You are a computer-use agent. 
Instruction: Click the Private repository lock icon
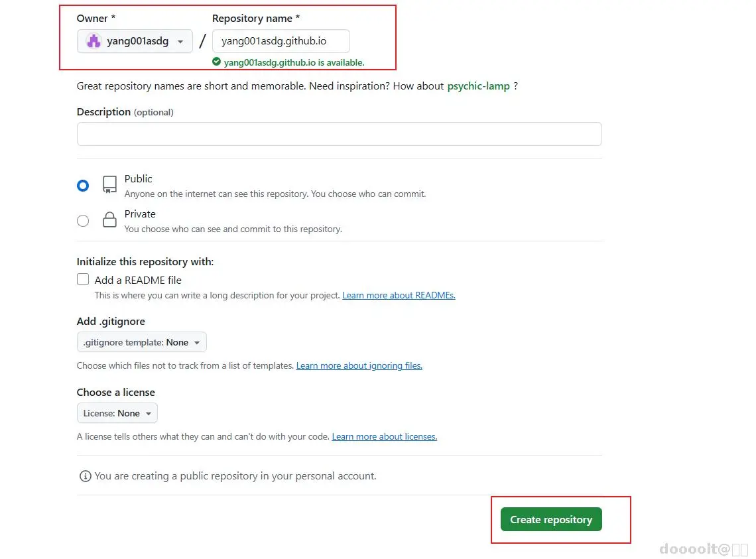pyautogui.click(x=109, y=220)
